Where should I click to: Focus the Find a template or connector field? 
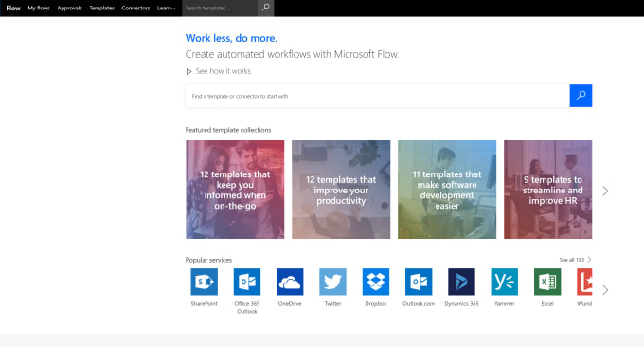[x=378, y=96]
